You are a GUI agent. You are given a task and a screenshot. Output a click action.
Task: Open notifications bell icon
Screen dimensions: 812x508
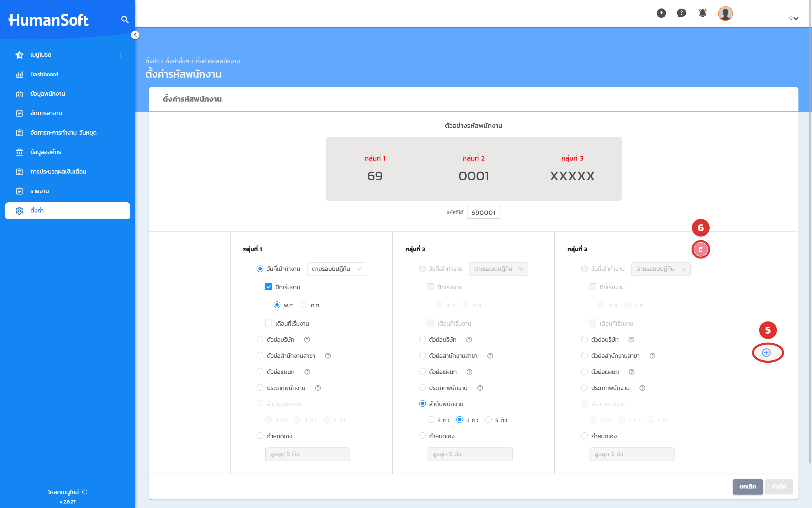pos(703,13)
